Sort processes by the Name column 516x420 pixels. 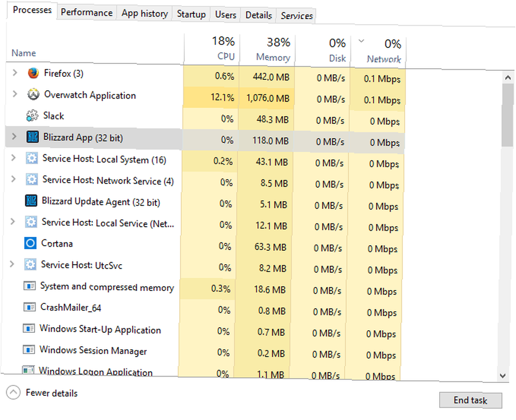coord(24,53)
